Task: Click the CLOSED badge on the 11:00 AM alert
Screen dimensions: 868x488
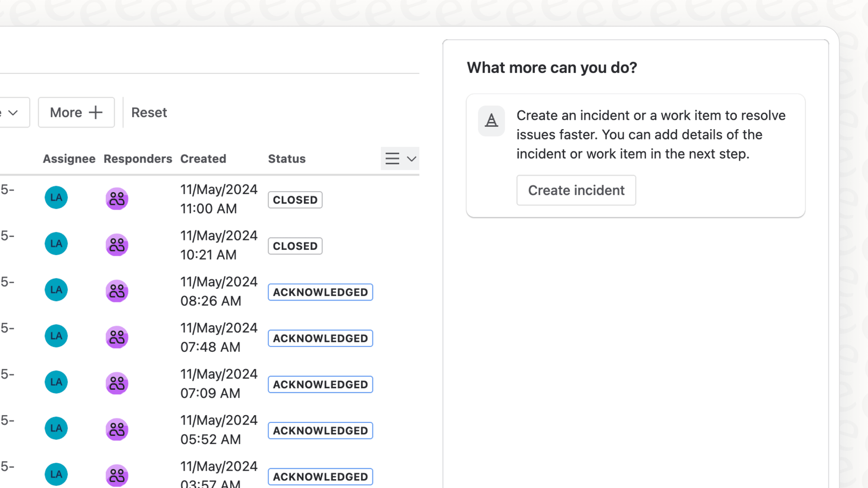Action: coord(295,200)
